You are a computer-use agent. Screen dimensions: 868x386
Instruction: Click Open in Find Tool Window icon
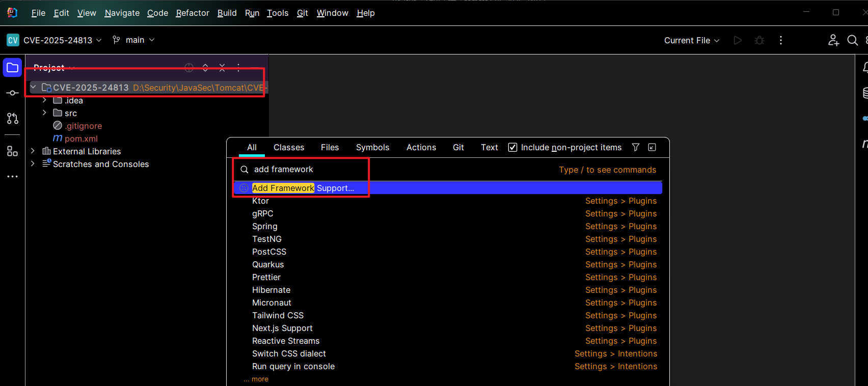652,147
